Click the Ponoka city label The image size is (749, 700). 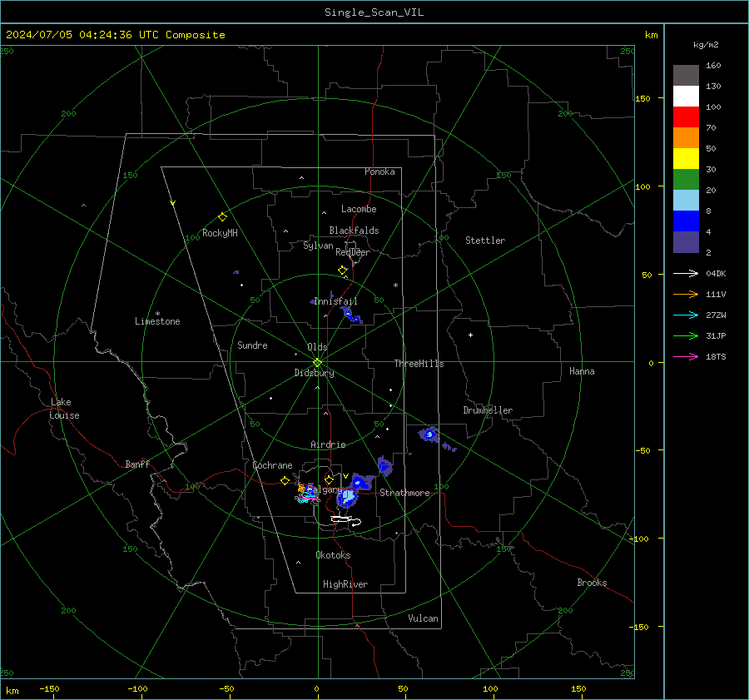click(379, 171)
